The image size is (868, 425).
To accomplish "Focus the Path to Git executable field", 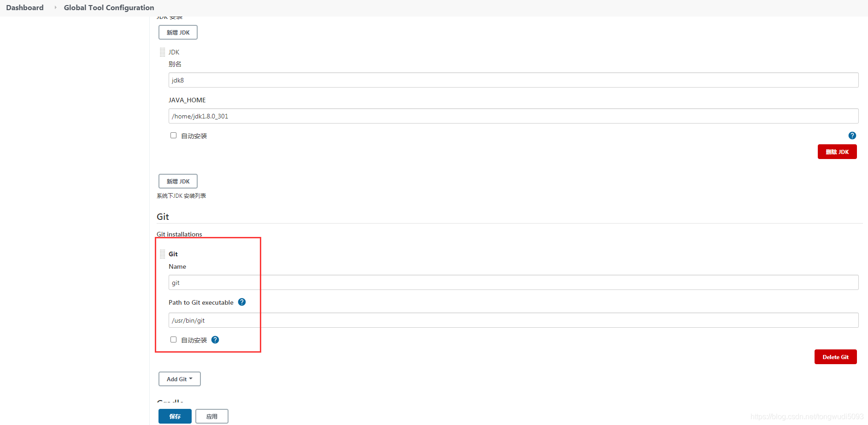I will click(513, 320).
